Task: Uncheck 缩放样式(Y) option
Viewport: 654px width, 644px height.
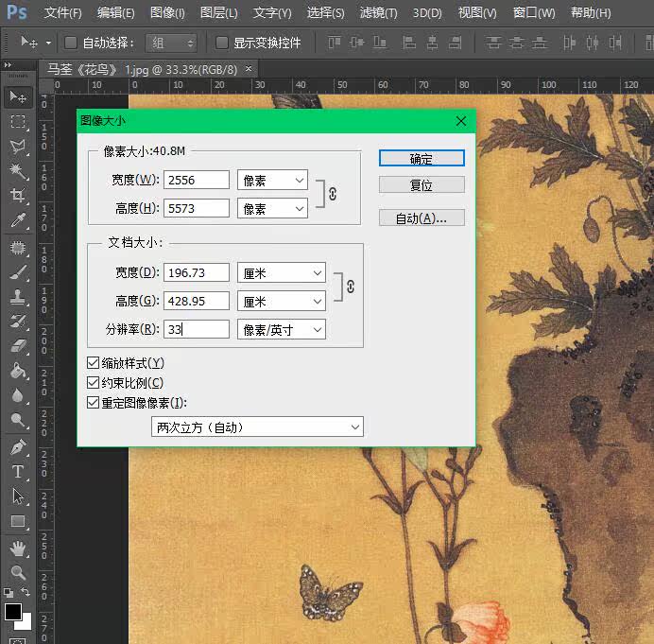Action: 93,363
